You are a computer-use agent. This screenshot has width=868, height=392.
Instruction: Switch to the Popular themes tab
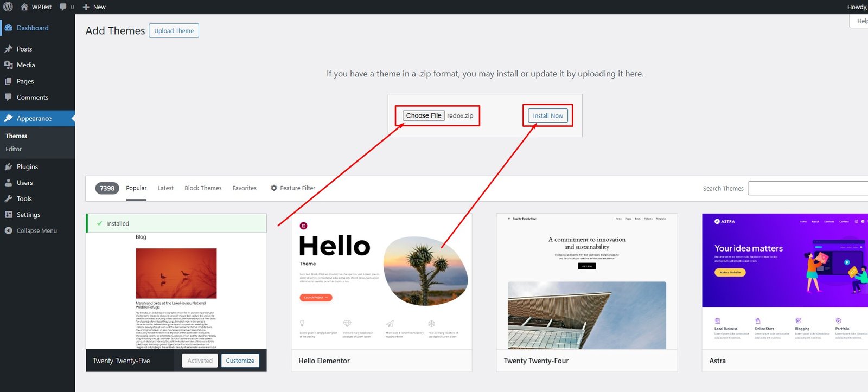click(x=136, y=188)
